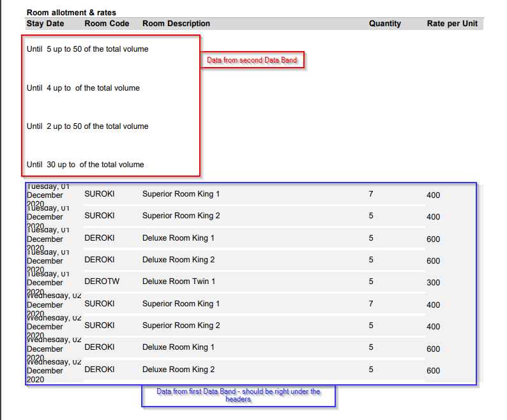Select the Deluxe Room Twin row's quantity 5
The width and height of the screenshot is (507, 420).
pos(371,281)
